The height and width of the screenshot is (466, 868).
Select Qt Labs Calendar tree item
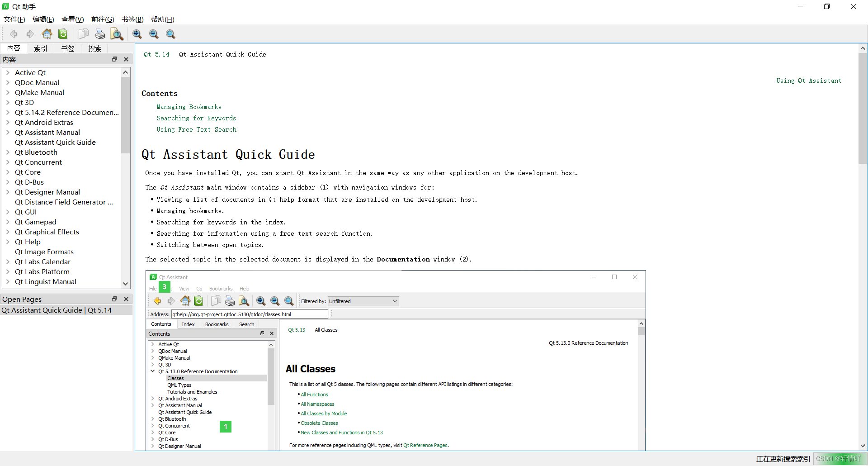[x=42, y=262]
